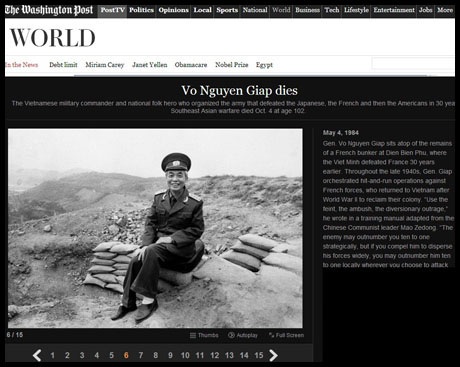Open the Business section
This screenshot has height=367, width=460.
pyautogui.click(x=307, y=10)
